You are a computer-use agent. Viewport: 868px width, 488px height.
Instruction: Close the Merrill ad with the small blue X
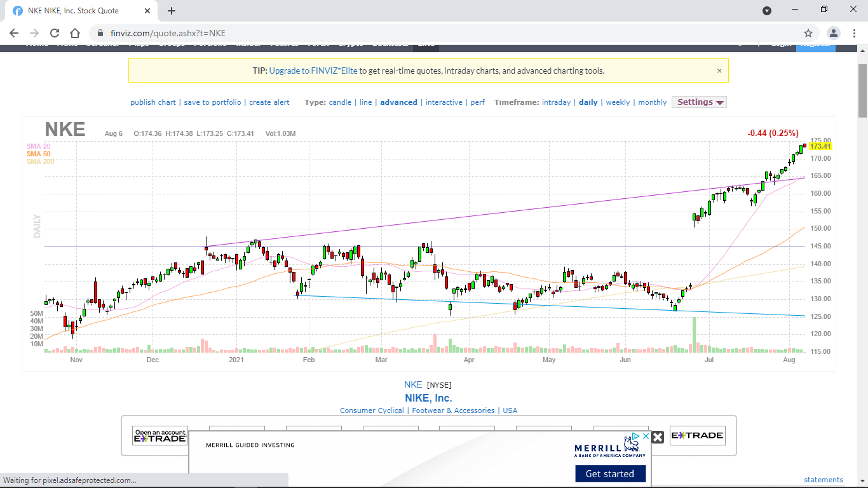[646, 437]
